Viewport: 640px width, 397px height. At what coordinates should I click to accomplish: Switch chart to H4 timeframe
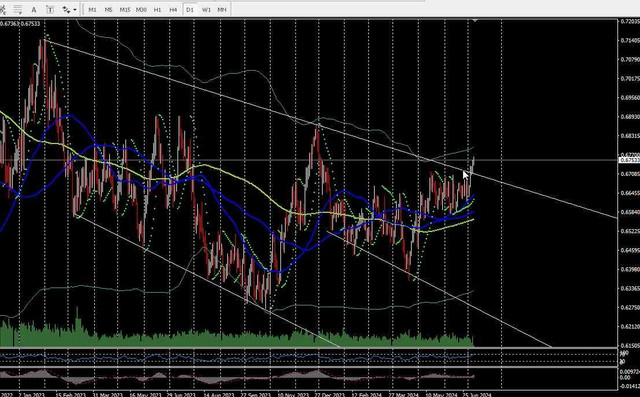(x=173, y=9)
